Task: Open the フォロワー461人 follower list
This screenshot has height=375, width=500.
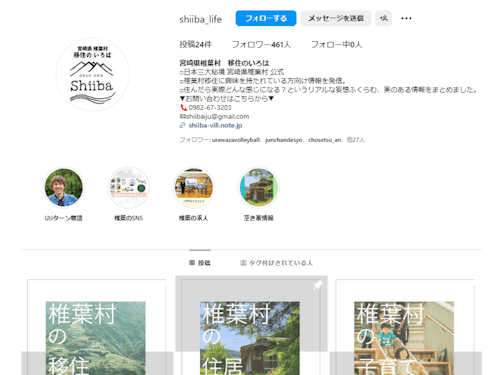Action: [x=261, y=45]
